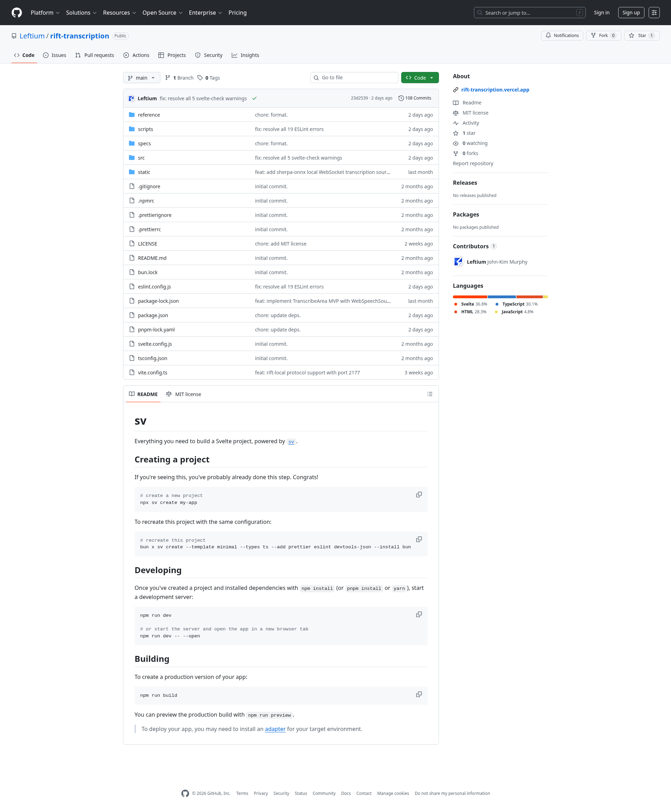Toggle Notifications for this repository
Image resolution: width=671 pixels, height=812 pixels.
point(562,36)
